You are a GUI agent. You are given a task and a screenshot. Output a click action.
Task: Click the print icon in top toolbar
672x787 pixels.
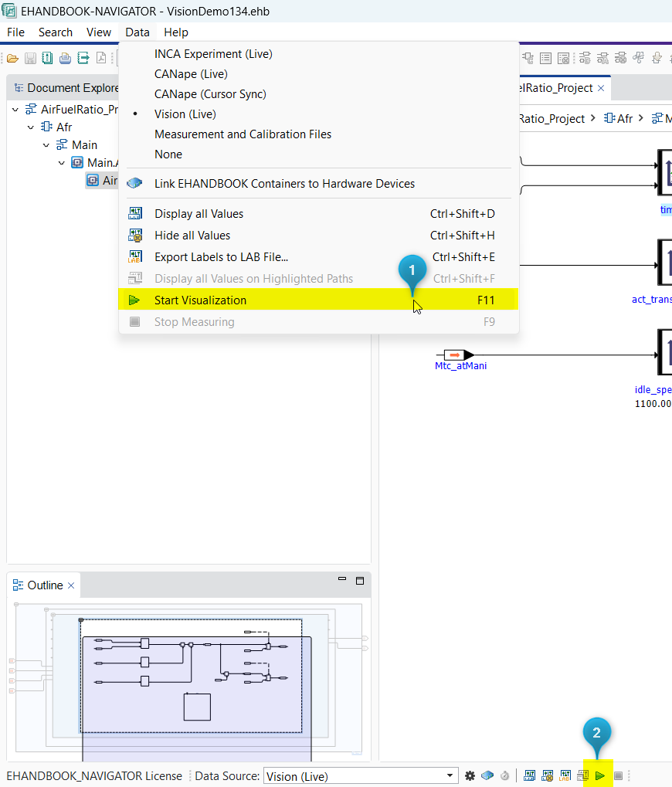click(x=65, y=58)
